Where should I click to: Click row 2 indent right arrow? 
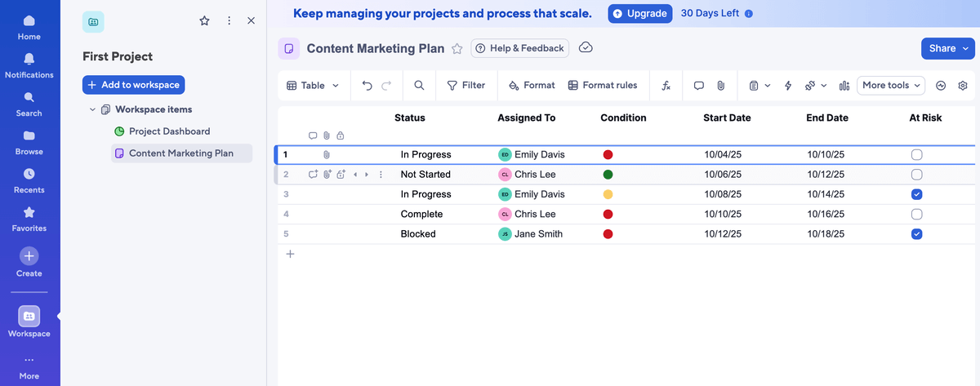pyautogui.click(x=367, y=175)
